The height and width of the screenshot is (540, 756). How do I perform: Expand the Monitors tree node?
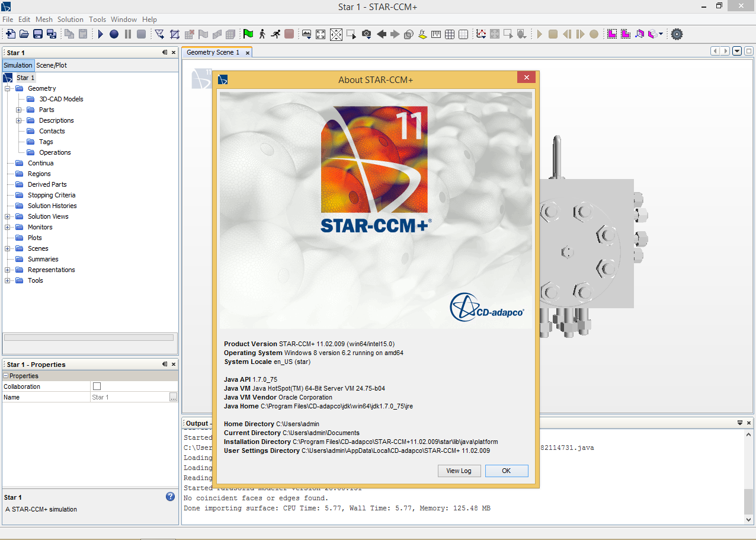tap(8, 227)
